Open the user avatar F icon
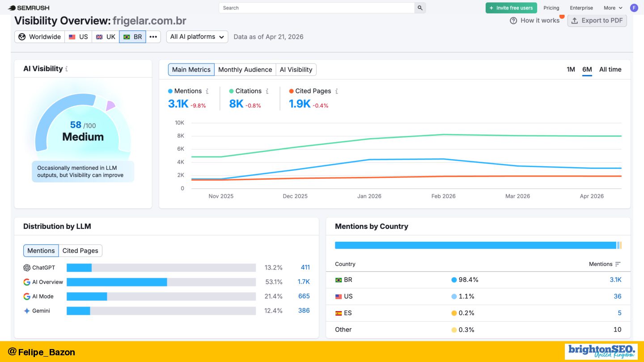The width and height of the screenshot is (644, 362). (x=634, y=8)
